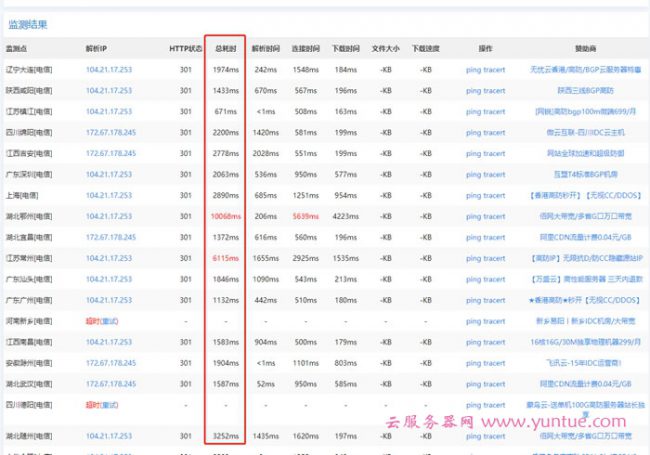This screenshot has height=455, width=650.
Task: Click the ping link for 辽宁大连[电信]
Action: coord(474,69)
